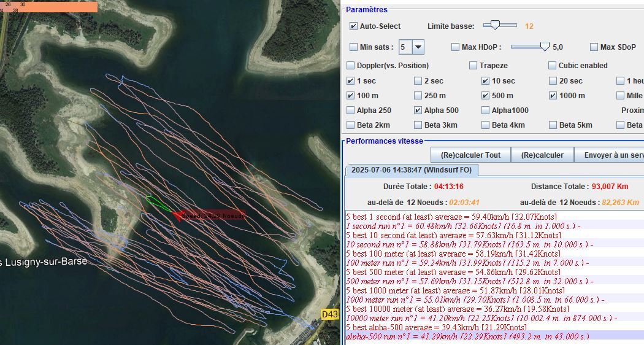Click the '5 best alpha-500 average' line
Image resolution: width=644 pixels, height=345 pixels.
point(494,327)
